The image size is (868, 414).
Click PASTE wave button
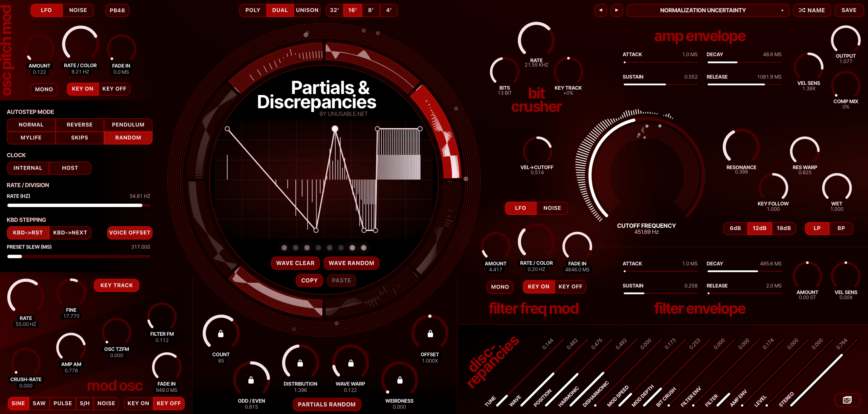pyautogui.click(x=341, y=281)
